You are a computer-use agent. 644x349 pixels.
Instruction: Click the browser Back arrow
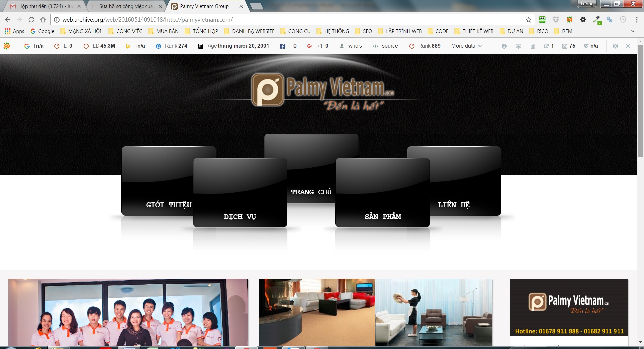8,20
